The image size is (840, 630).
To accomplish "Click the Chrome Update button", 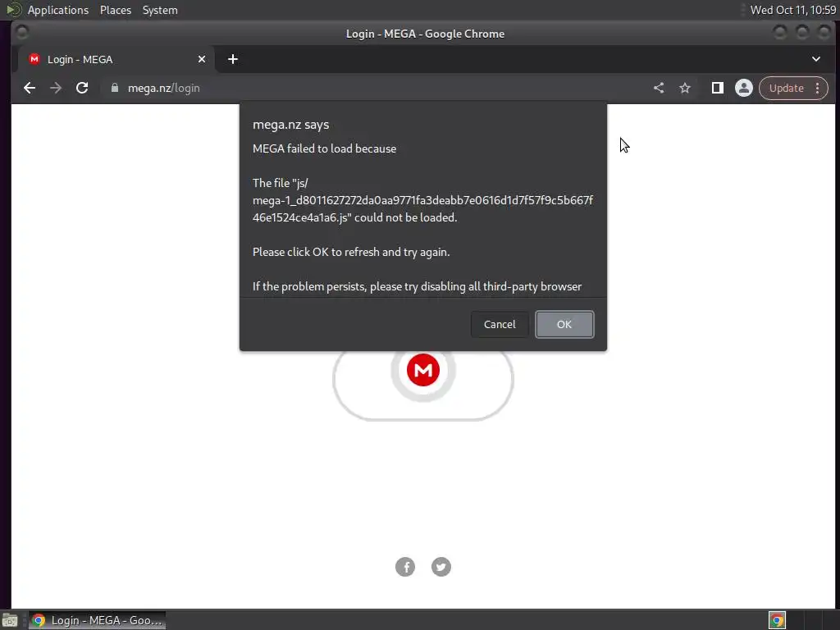I will tap(786, 88).
